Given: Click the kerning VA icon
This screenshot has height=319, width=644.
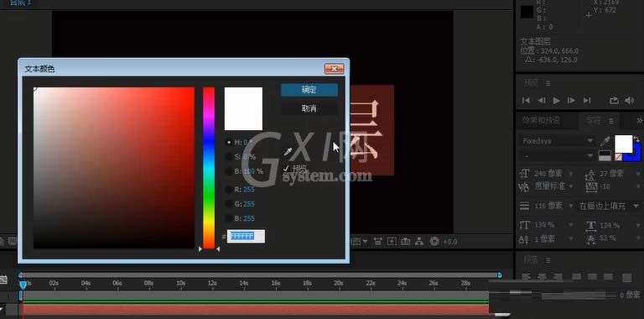Looking at the screenshot, I should coord(523,187).
